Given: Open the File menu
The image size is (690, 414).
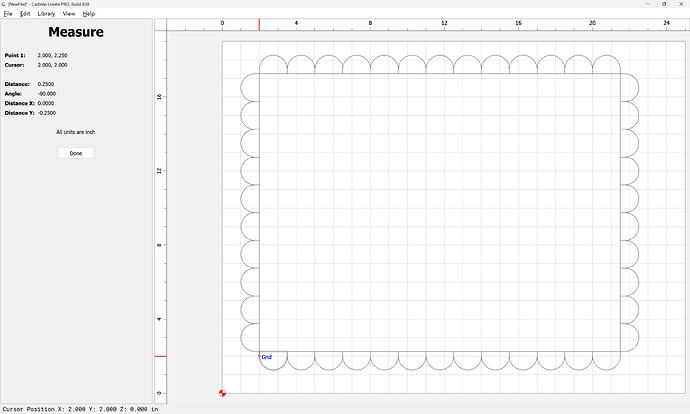Looking at the screenshot, I should (x=8, y=14).
